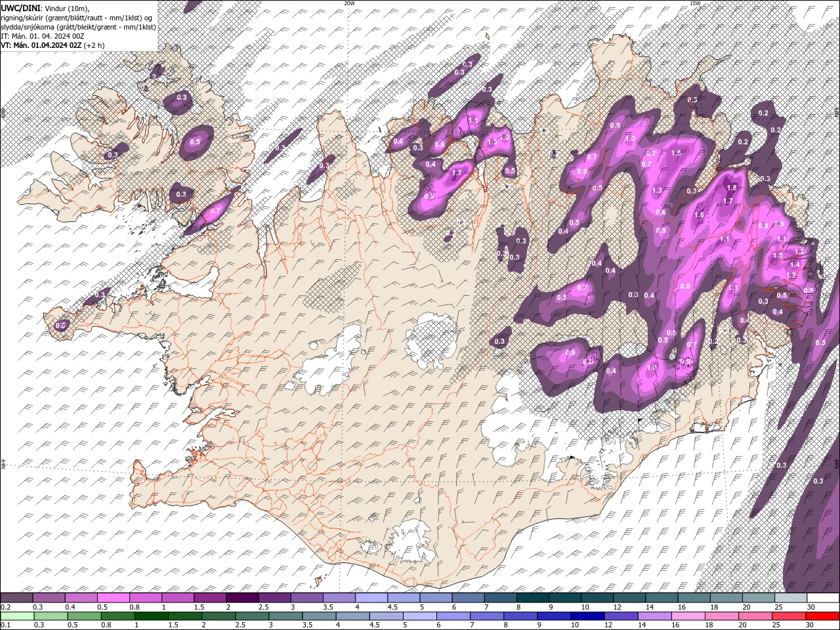The height and width of the screenshot is (630, 840).
Task: Pick dark purple upper swatch between 2 and 2.5
Action: pos(242,598)
